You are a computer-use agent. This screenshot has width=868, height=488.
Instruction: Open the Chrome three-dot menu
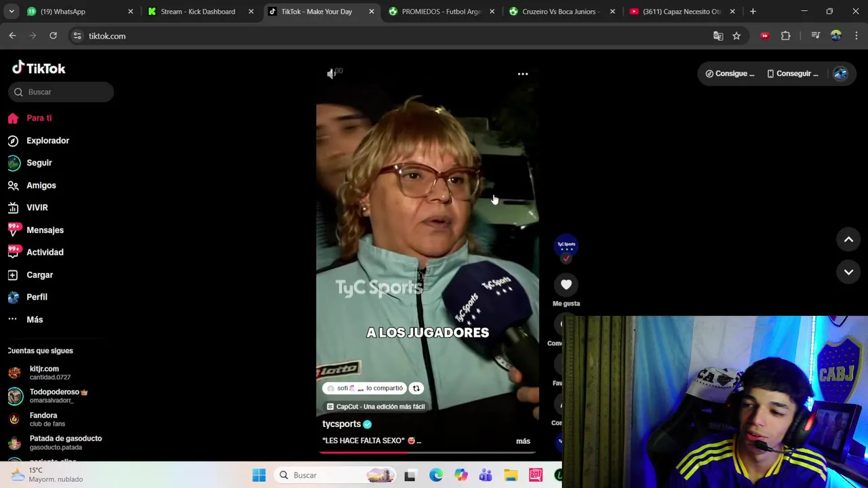(856, 36)
